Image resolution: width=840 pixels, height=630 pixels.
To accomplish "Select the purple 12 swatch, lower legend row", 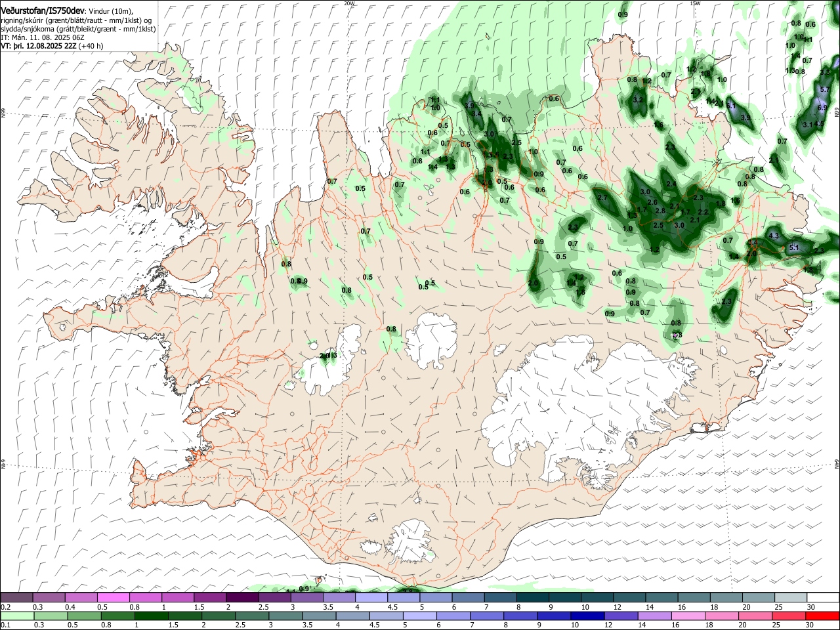I will pyautogui.click(x=621, y=616).
